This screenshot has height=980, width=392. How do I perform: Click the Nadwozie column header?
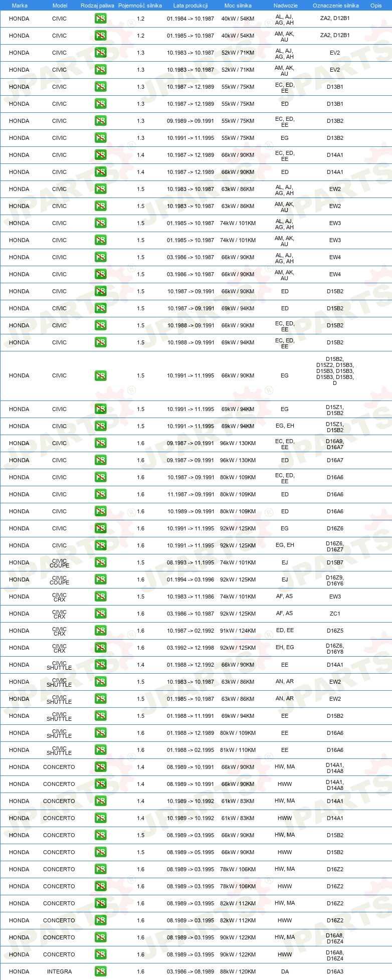[285, 6]
